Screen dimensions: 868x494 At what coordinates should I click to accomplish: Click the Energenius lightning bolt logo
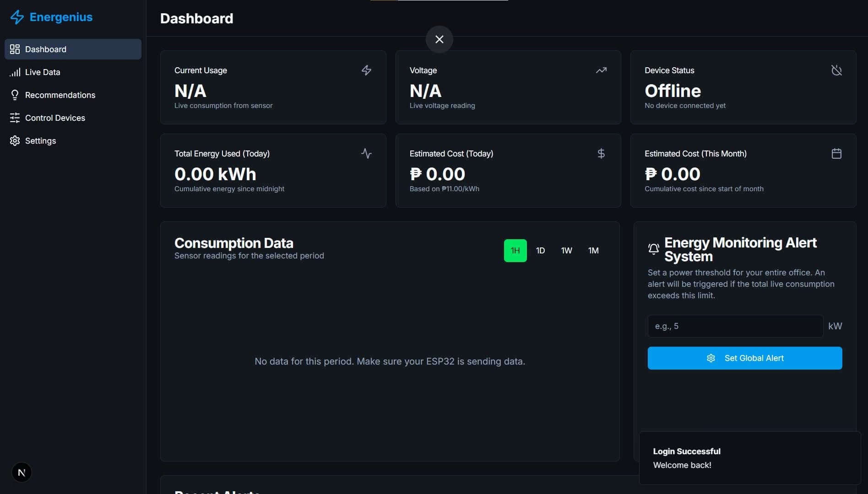pos(17,17)
